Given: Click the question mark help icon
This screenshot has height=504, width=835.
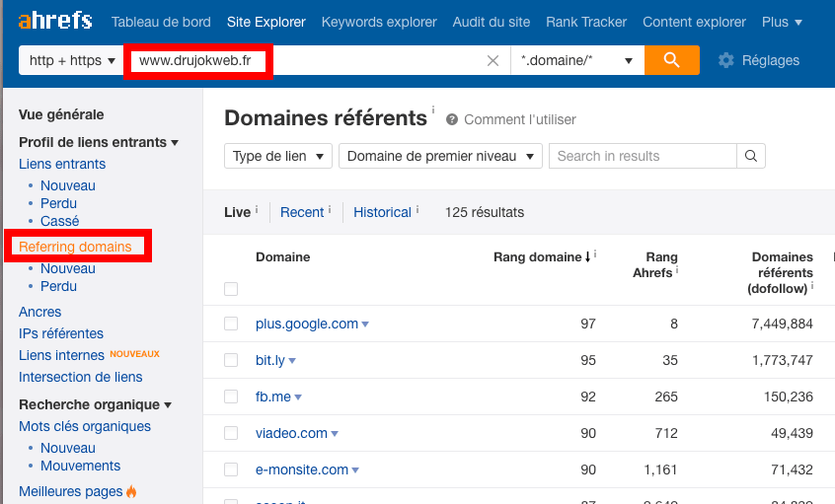Looking at the screenshot, I should (x=452, y=119).
